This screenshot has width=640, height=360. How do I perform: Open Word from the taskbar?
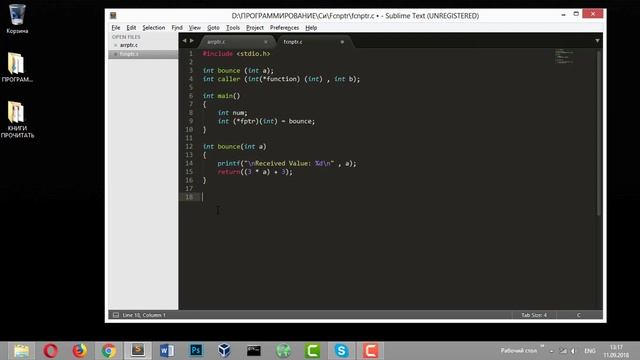167,351
